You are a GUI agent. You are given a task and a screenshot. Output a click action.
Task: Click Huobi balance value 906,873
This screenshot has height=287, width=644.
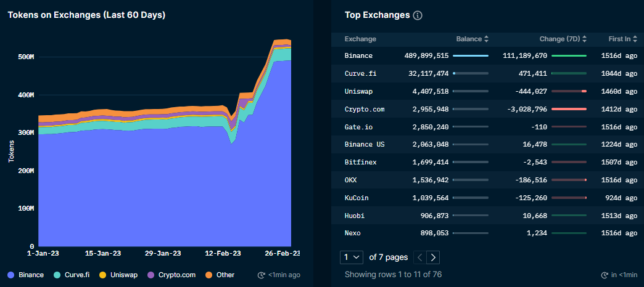coord(434,216)
